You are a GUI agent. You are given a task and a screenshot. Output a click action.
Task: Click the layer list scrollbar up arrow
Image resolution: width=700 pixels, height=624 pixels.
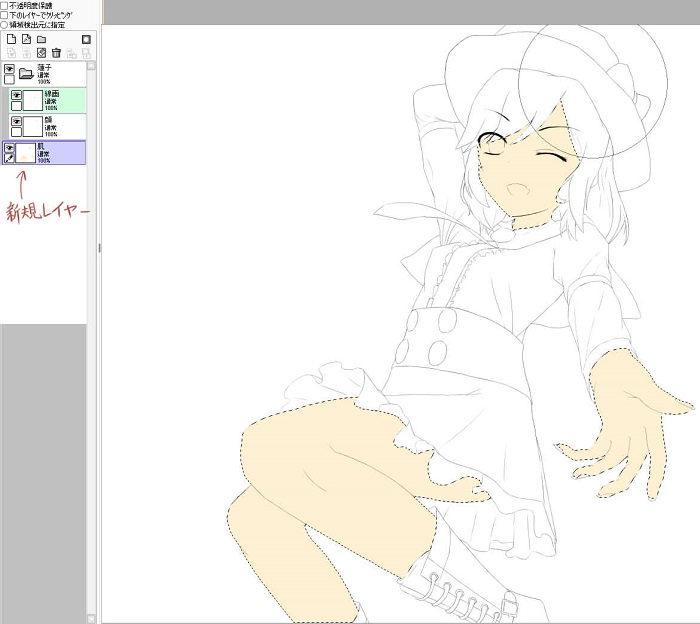tap(91, 65)
